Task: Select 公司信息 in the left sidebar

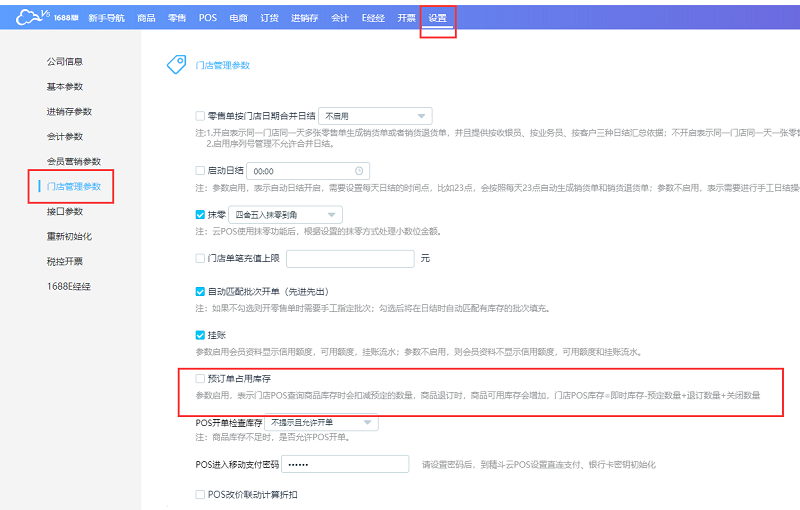Action: (65, 61)
